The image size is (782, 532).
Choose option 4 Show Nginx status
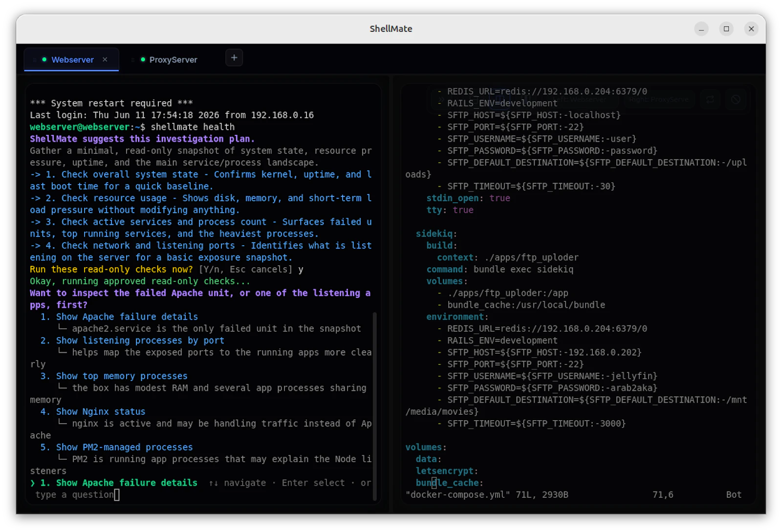pyautogui.click(x=93, y=412)
